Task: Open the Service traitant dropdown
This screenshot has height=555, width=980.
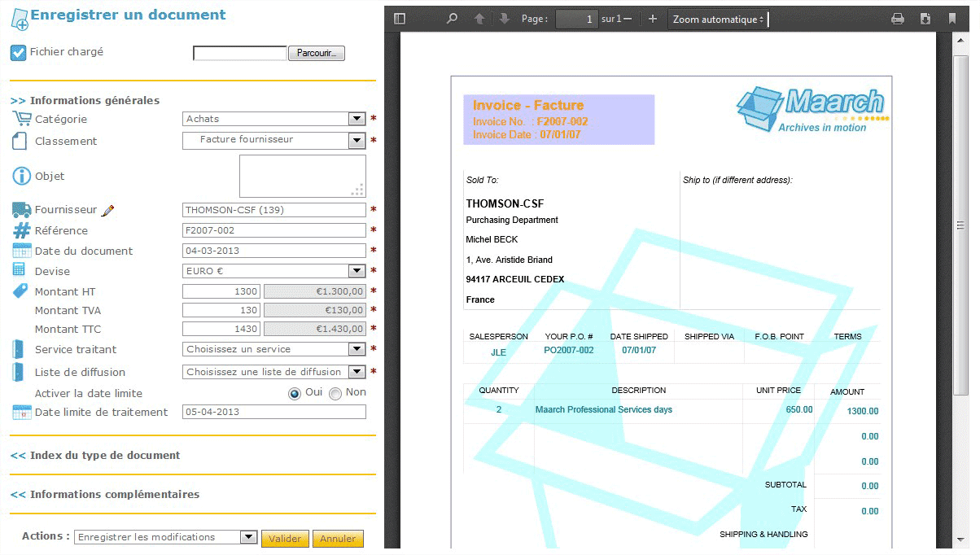Action: [274, 349]
